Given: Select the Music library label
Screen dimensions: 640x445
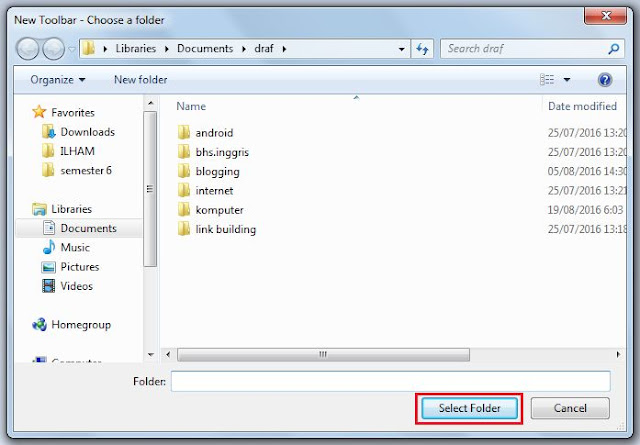Looking at the screenshot, I should coord(75,247).
